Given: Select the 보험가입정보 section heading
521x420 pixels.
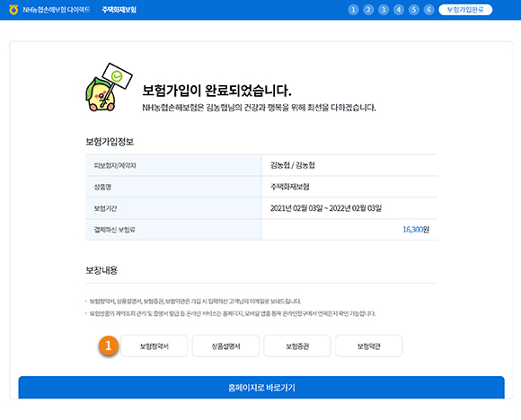Looking at the screenshot, I should point(110,142).
